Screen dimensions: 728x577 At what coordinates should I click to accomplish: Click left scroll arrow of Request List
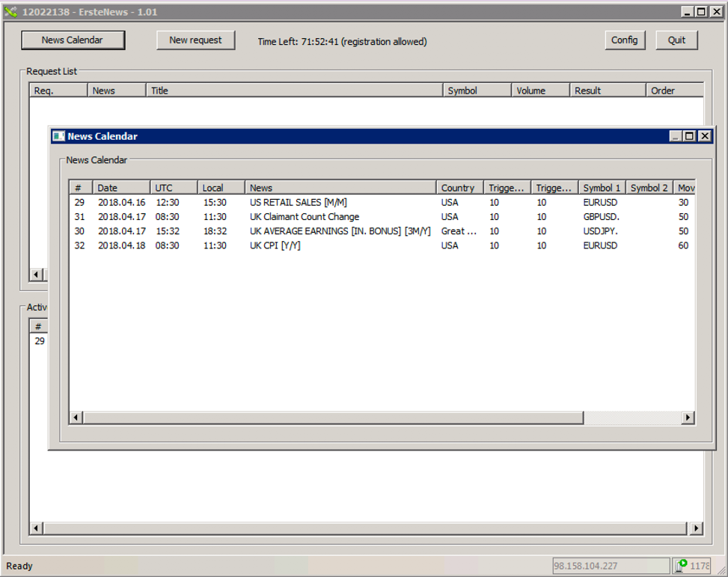(36, 275)
